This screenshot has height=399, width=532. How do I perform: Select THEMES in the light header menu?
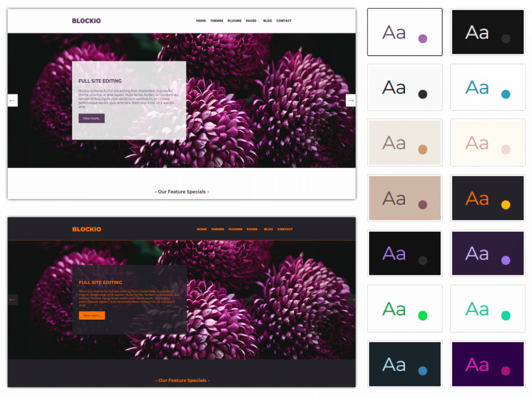click(x=217, y=20)
